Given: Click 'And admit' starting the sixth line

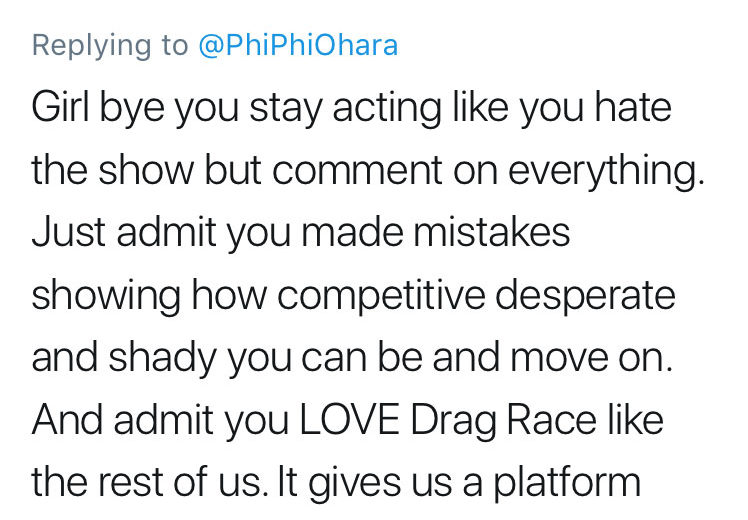Looking at the screenshot, I should (123, 420).
